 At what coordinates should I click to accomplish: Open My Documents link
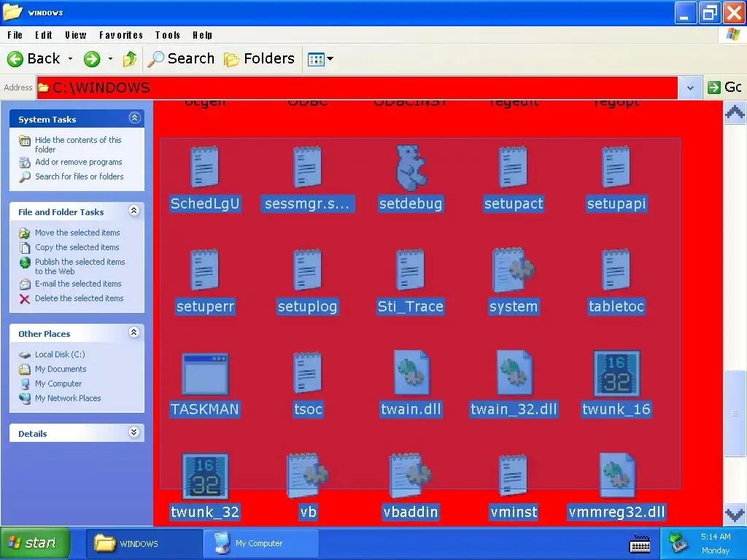[61, 369]
